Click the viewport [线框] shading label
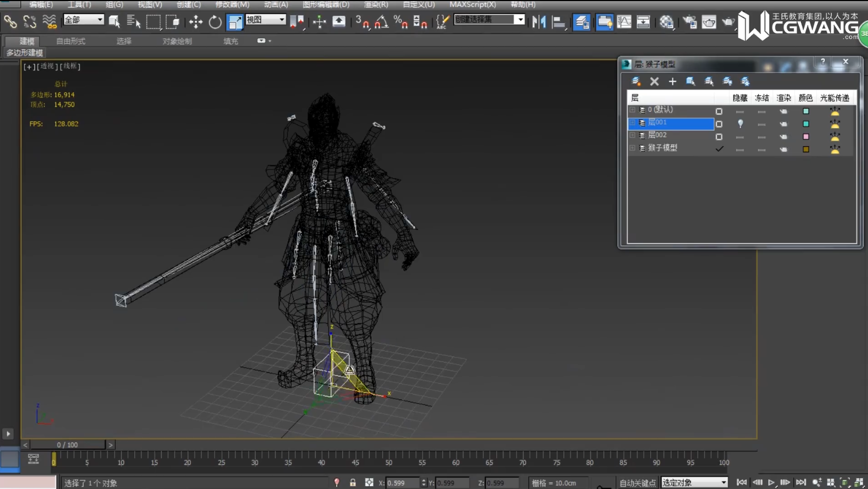 70,66
